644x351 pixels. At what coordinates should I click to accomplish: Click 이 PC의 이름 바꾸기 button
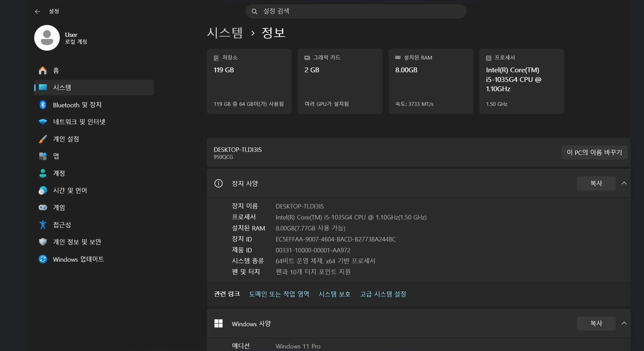click(x=594, y=153)
